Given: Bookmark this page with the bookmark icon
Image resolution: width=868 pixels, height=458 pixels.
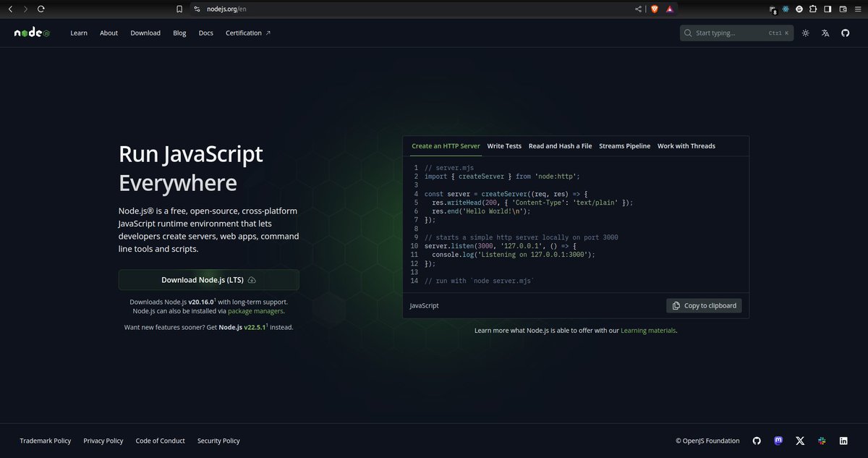Looking at the screenshot, I should 179,9.
